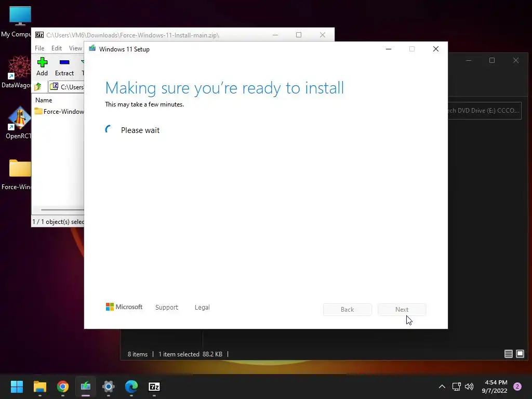
Task: Open the Windows Start menu
Action: point(17,387)
